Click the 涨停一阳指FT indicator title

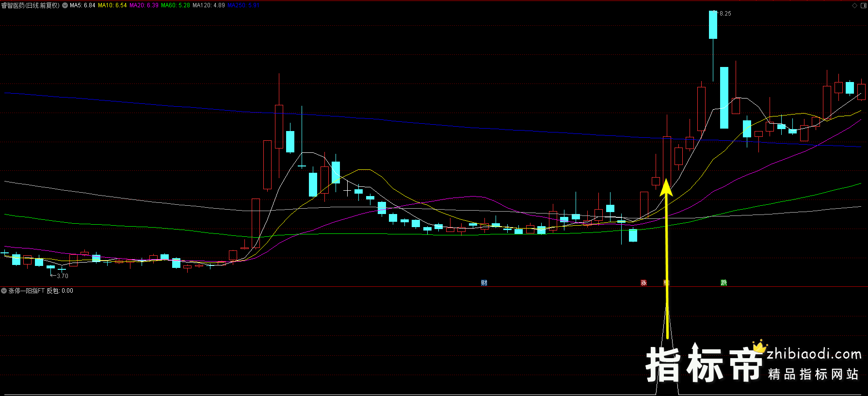click(x=27, y=291)
